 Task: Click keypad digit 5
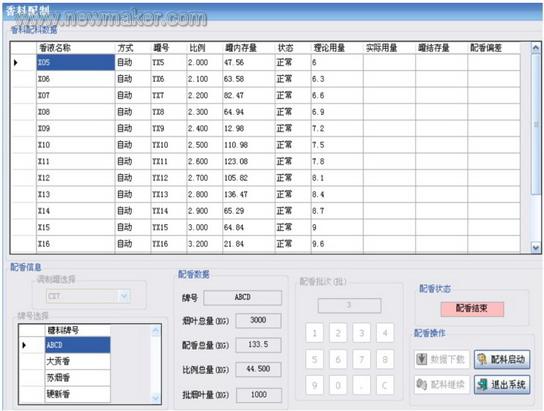(x=315, y=359)
